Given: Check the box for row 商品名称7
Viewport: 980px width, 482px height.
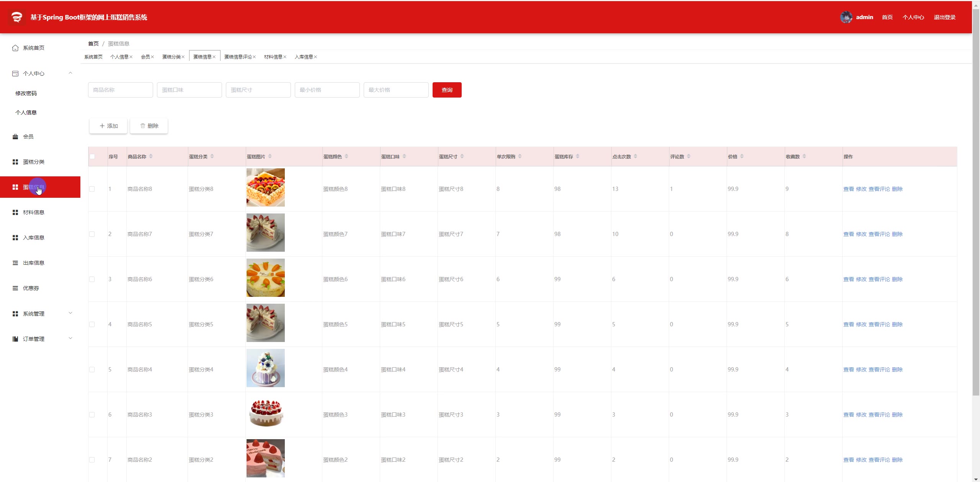Looking at the screenshot, I should pos(92,234).
